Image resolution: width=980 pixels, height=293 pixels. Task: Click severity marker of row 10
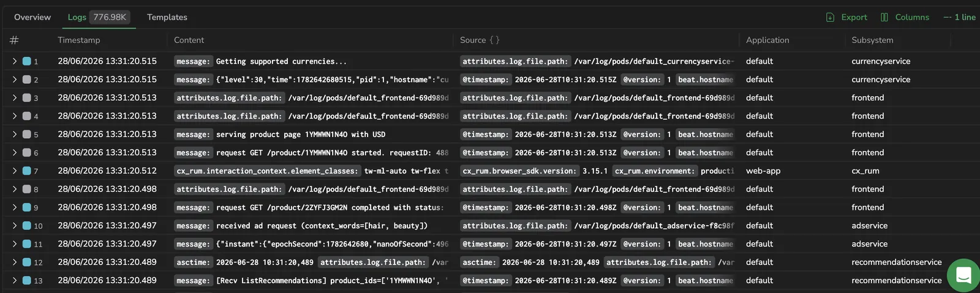27,226
